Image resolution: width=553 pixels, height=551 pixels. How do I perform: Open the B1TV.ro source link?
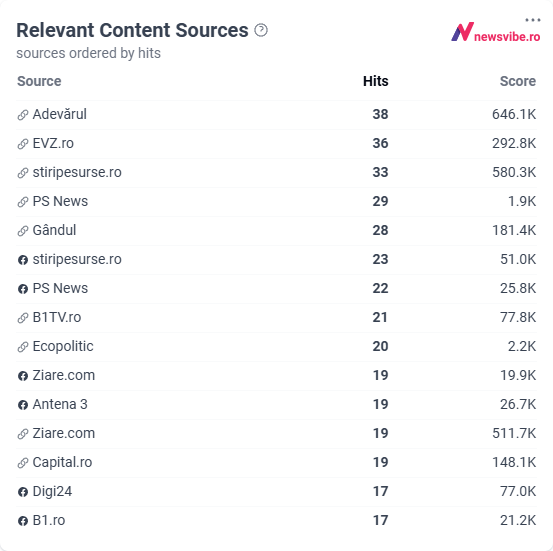57,317
